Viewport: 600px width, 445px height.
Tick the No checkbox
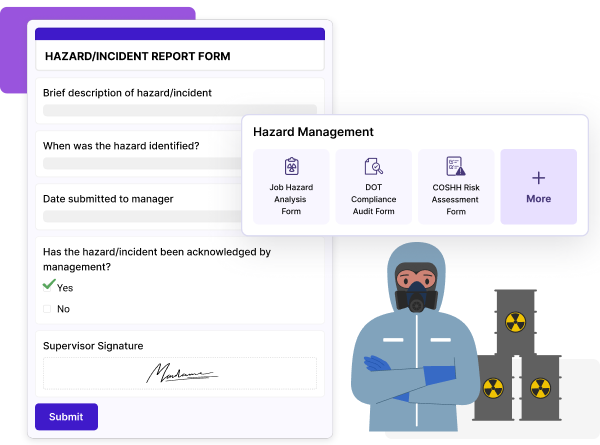pos(47,309)
